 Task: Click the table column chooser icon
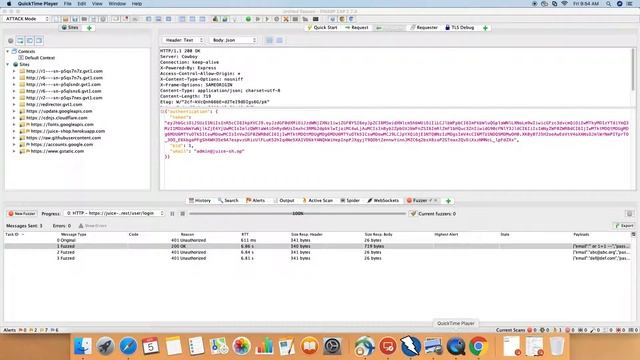click(633, 234)
